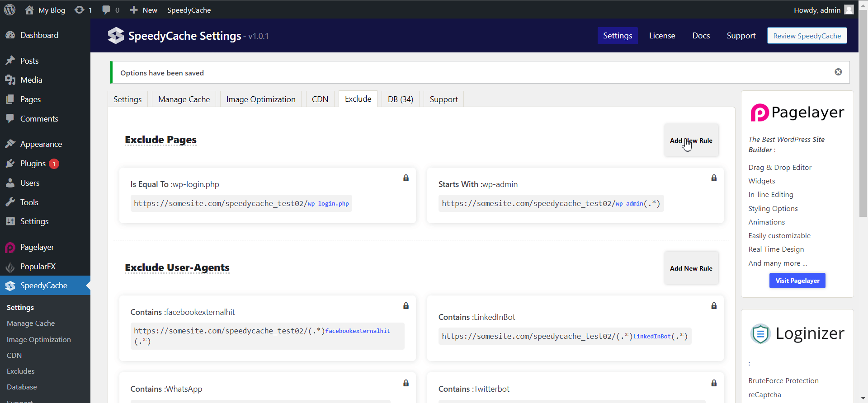868x403 pixels.
Task: Dismiss the Options have been saved notice
Action: pos(838,72)
